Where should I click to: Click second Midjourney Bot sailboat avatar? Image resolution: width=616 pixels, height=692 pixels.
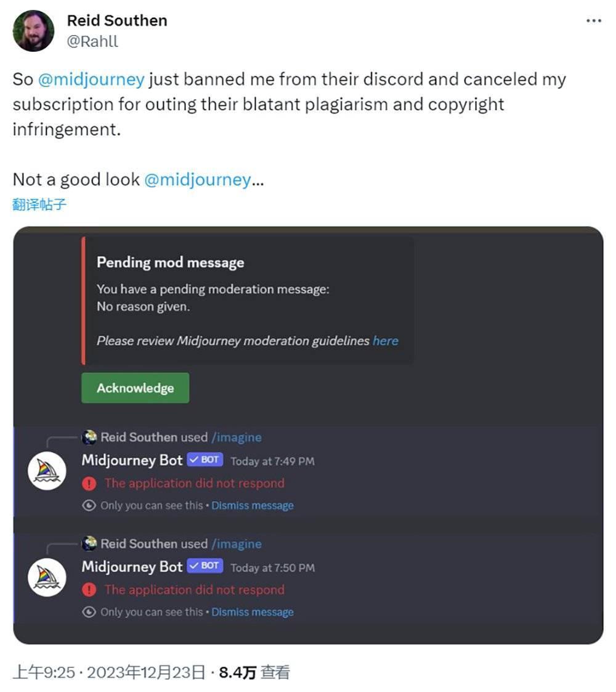pyautogui.click(x=47, y=578)
